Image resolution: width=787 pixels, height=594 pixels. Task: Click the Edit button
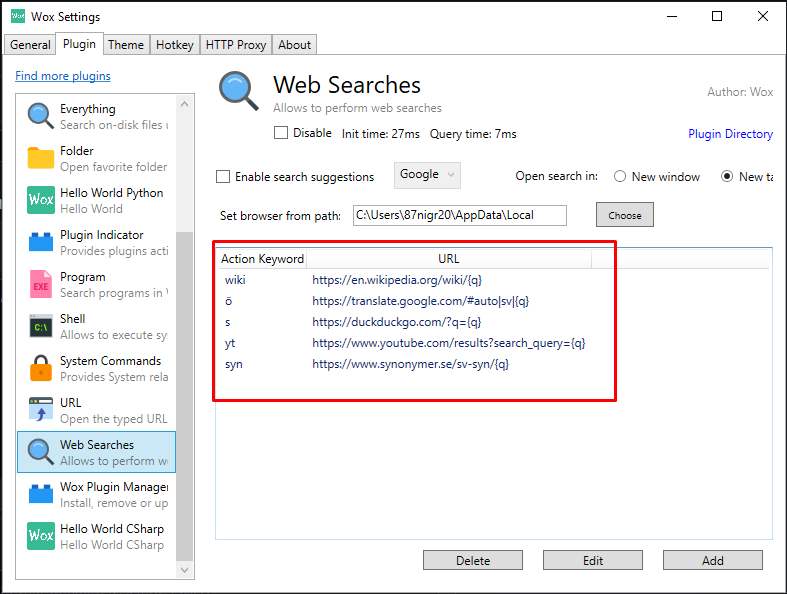click(x=593, y=560)
